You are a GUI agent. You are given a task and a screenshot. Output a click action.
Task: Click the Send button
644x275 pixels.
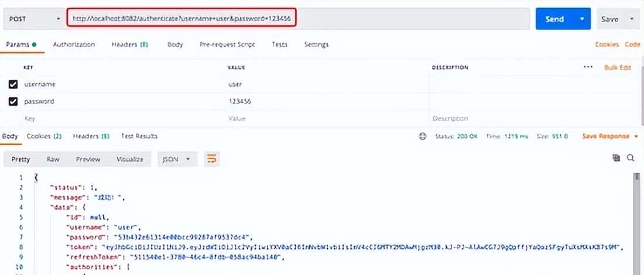[x=555, y=19]
